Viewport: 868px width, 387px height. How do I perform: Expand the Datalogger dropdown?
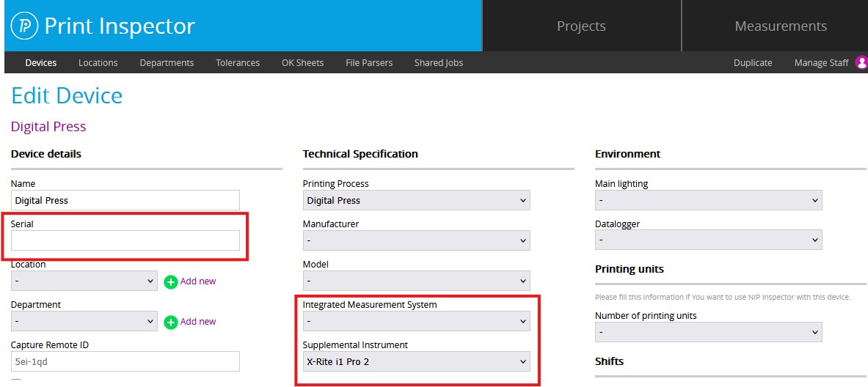click(709, 240)
